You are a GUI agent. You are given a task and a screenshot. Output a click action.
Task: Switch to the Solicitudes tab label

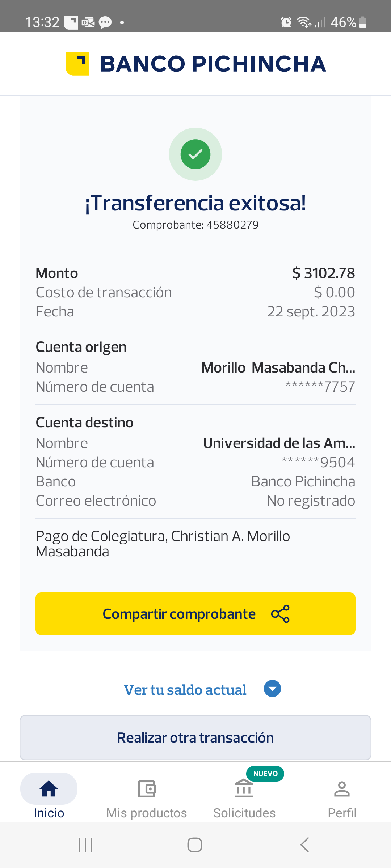point(244,813)
